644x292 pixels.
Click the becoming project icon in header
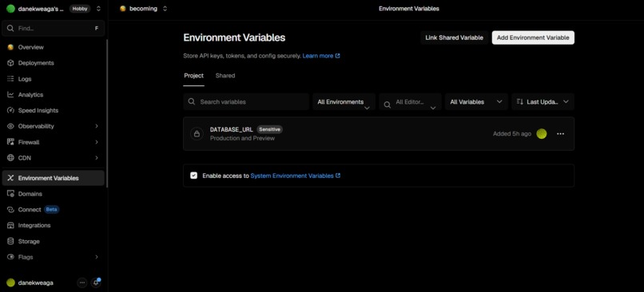[x=122, y=9]
